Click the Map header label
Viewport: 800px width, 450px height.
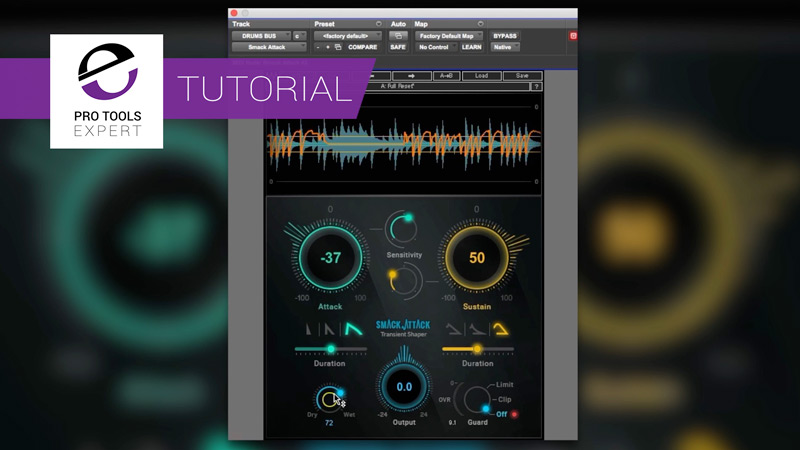(x=421, y=24)
